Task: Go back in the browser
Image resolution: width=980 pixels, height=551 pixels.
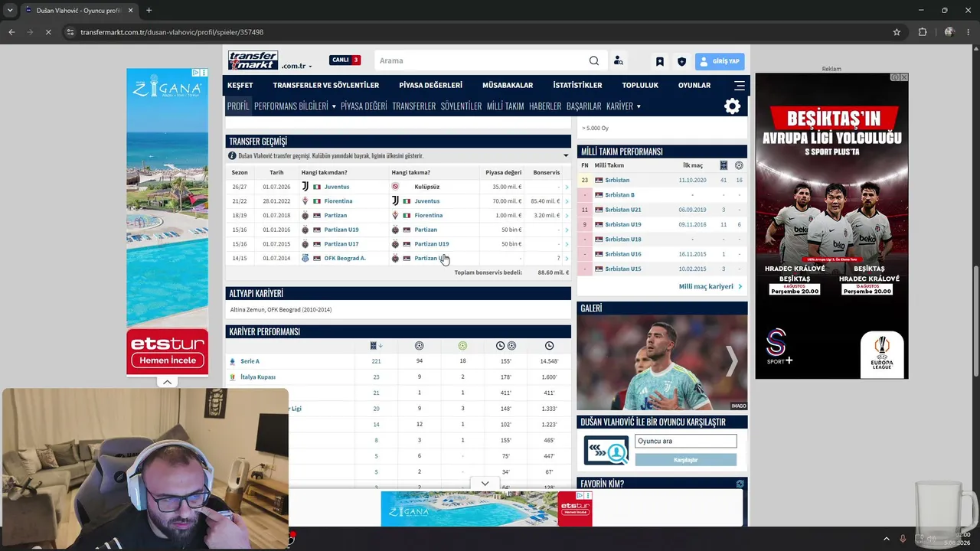Action: [11, 32]
